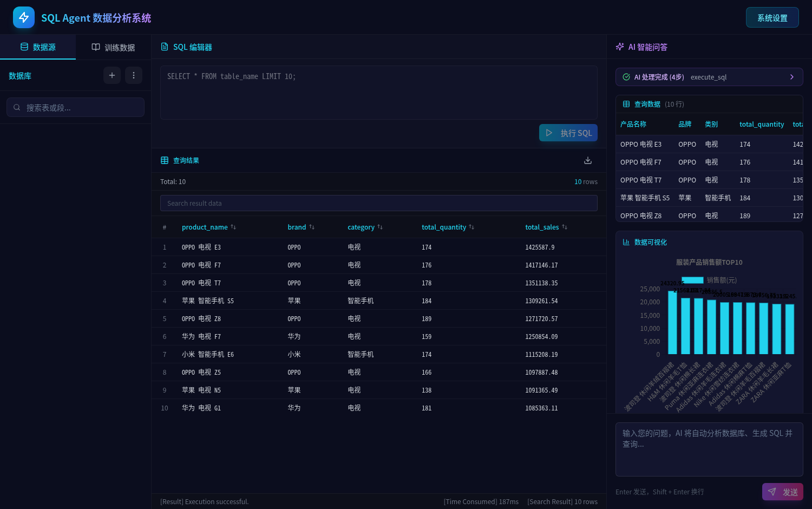
Task: Select row 3 OPPO 电视 T7
Action: (379, 283)
